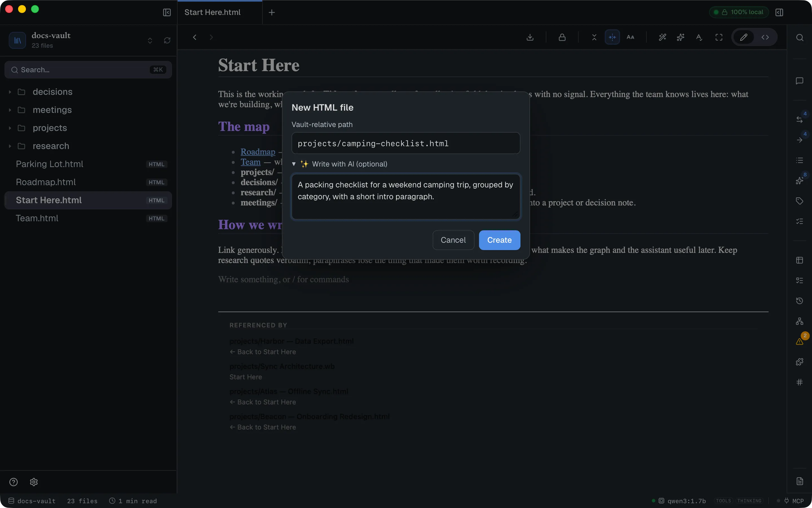Screen dimensions: 812x508
Task: Navigate back with the left arrow
Action: [x=195, y=37]
